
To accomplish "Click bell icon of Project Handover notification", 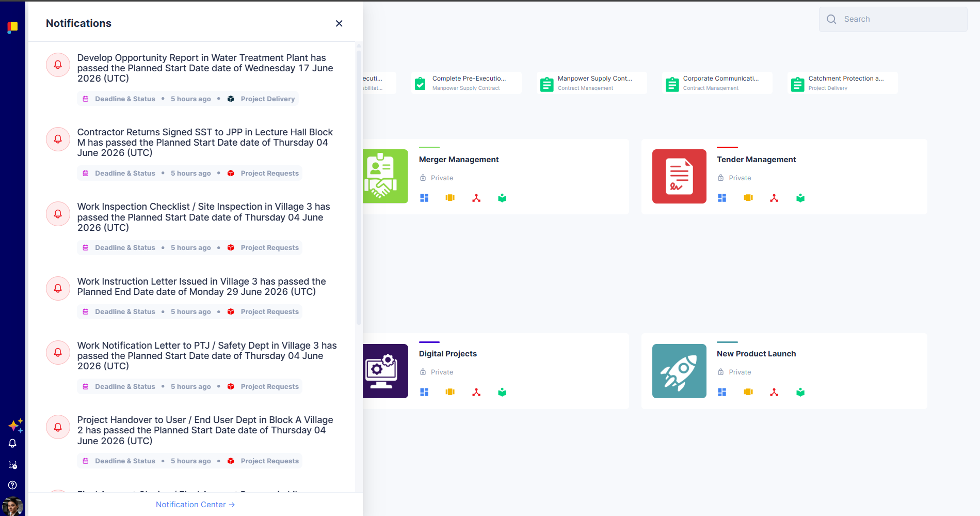I will [x=58, y=427].
